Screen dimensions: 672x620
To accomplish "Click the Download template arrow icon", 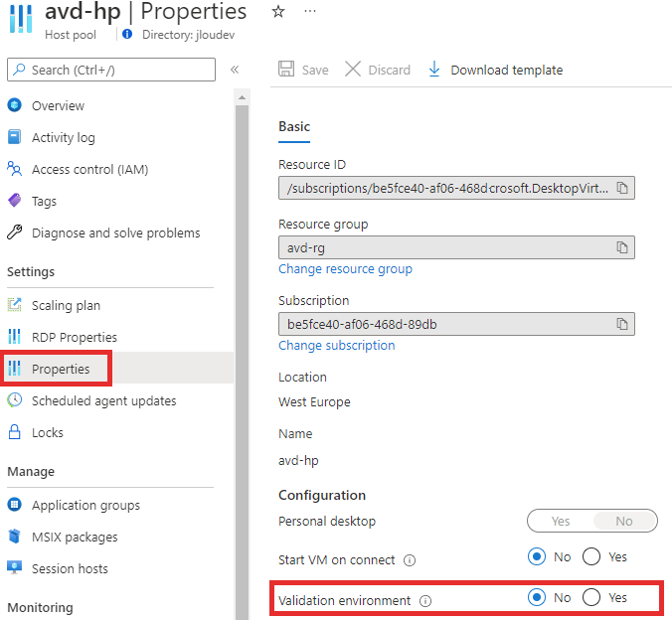I will [434, 69].
